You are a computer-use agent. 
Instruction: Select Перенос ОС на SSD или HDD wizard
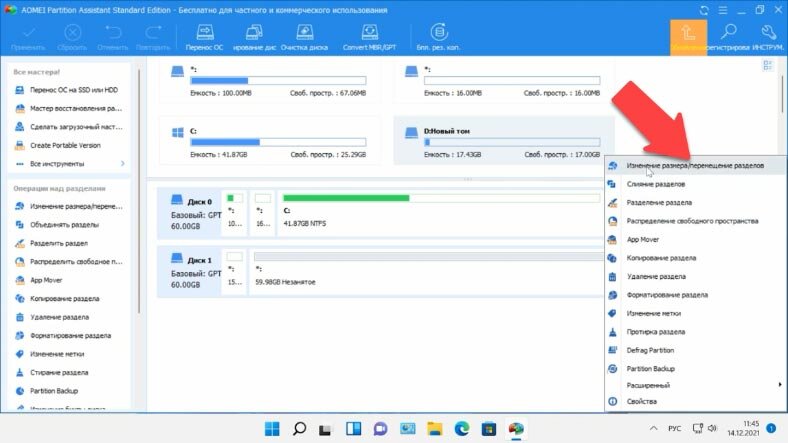[69, 90]
